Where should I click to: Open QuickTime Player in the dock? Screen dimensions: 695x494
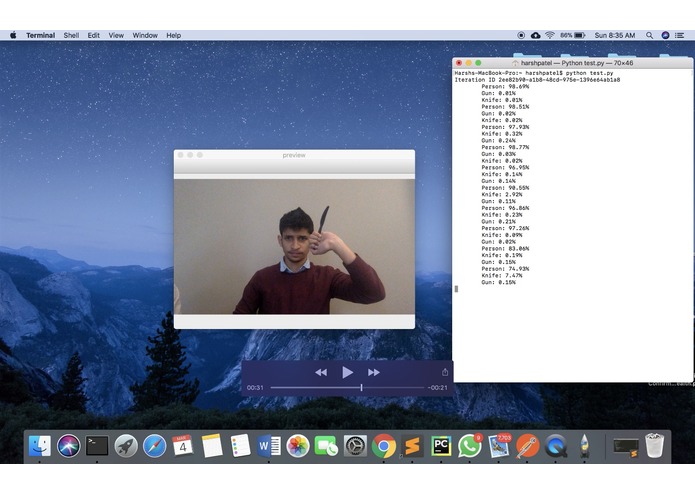(556, 446)
